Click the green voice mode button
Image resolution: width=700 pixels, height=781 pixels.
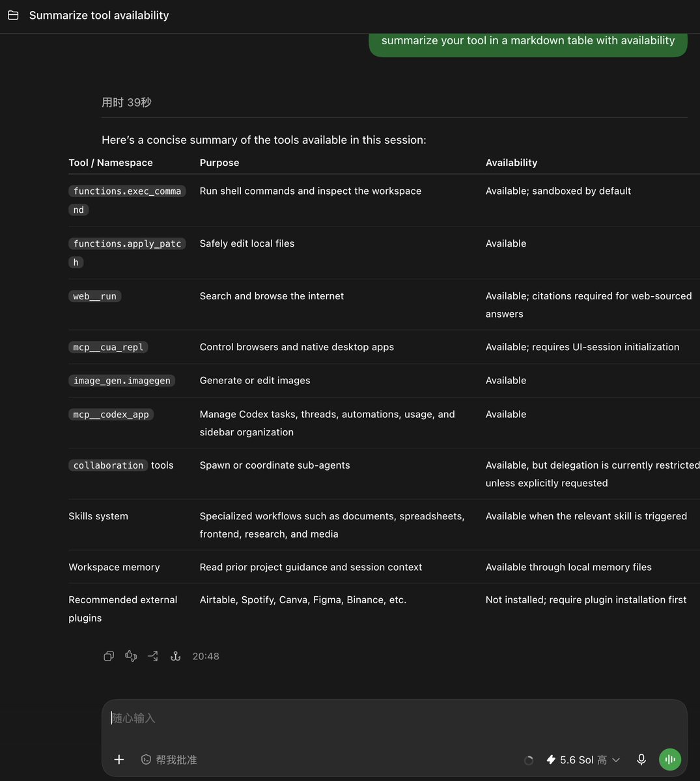(670, 760)
